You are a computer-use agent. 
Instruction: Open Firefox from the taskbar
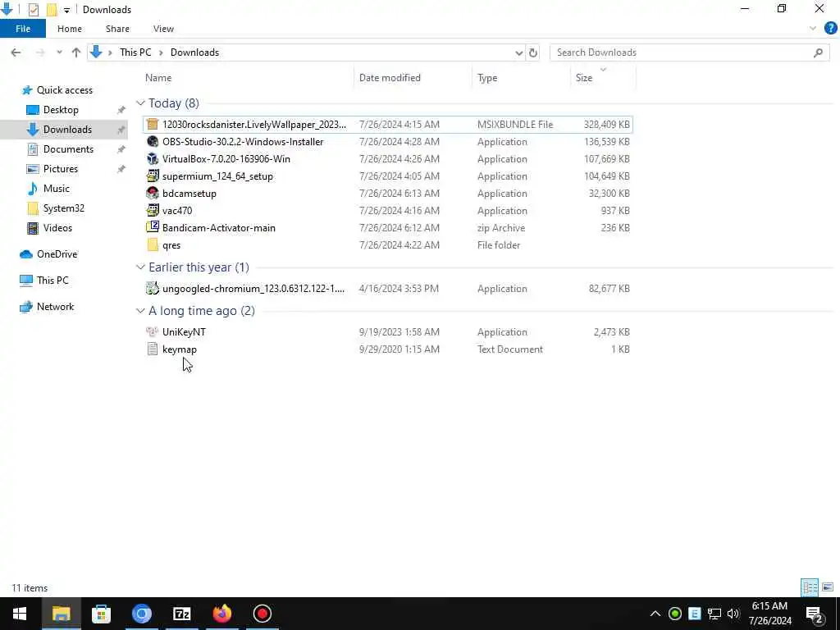pyautogui.click(x=221, y=614)
